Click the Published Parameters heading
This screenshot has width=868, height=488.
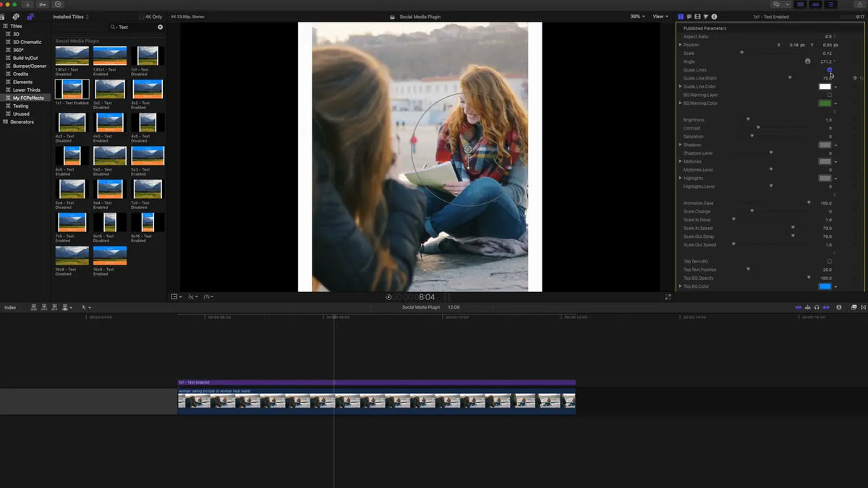705,28
